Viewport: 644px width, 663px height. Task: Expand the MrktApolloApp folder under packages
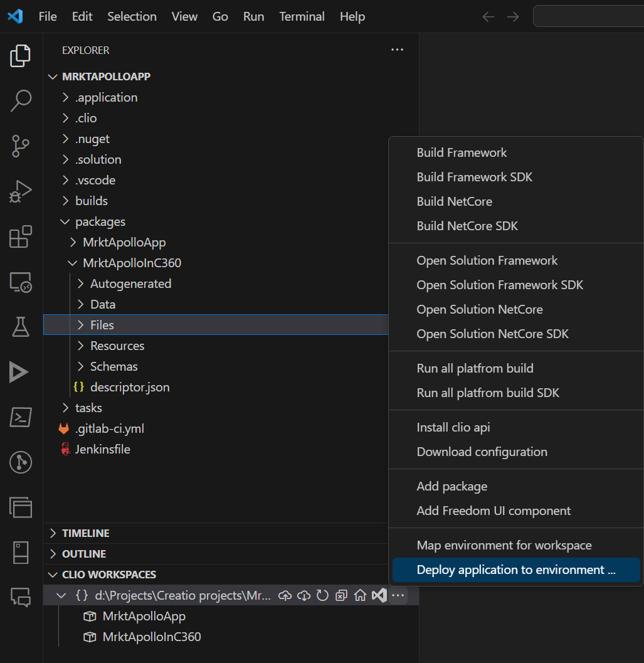[x=73, y=242]
